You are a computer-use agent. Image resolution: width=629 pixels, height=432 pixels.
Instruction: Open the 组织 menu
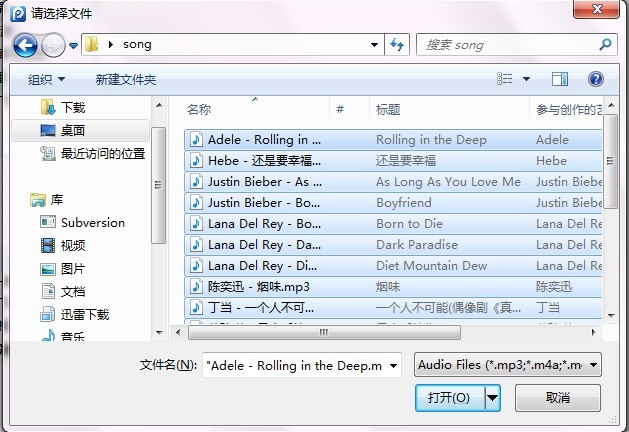[x=46, y=79]
